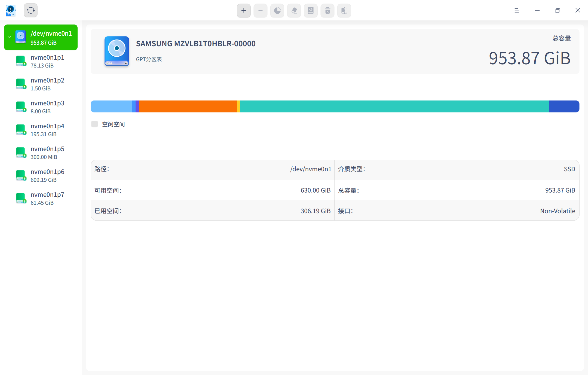Open the hamburger main menu
The image size is (588, 375).
516,10
